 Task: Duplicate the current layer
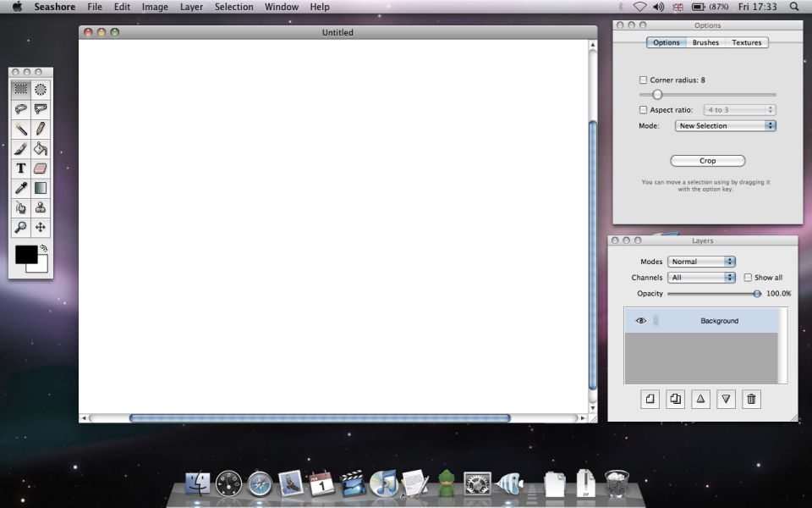tap(675, 399)
